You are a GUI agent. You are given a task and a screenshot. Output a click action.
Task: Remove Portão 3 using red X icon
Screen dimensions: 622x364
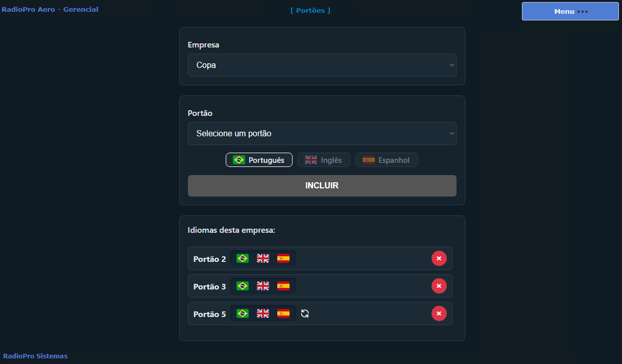[x=439, y=286]
